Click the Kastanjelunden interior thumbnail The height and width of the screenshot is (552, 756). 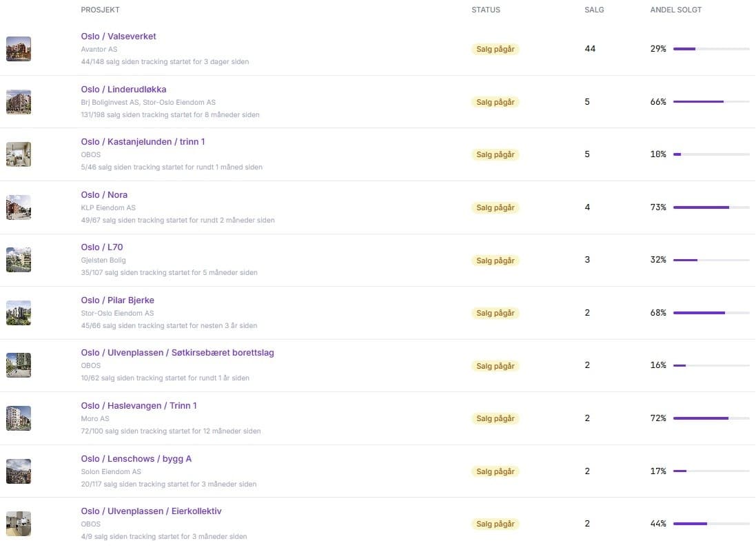tap(19, 154)
